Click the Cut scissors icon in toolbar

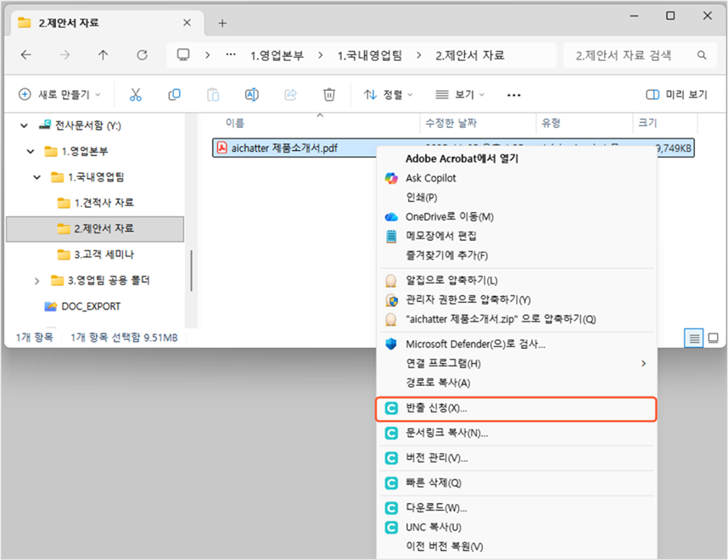(x=135, y=95)
